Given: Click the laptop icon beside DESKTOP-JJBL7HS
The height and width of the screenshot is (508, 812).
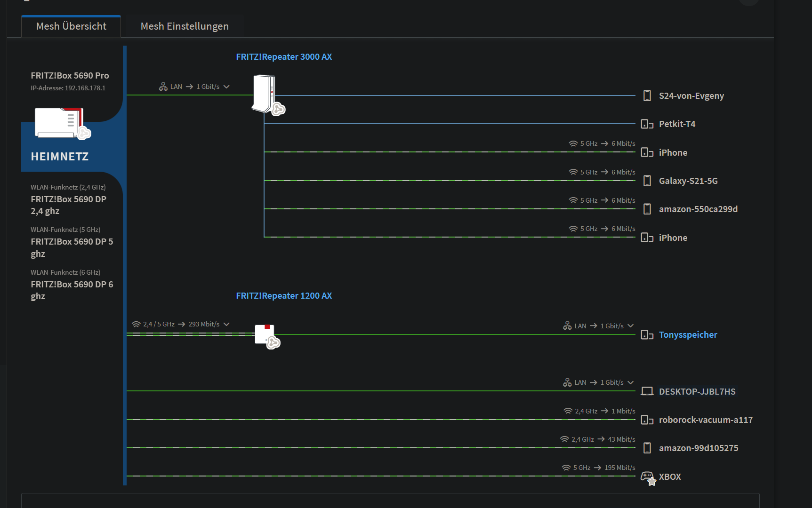Looking at the screenshot, I should pyautogui.click(x=647, y=391).
